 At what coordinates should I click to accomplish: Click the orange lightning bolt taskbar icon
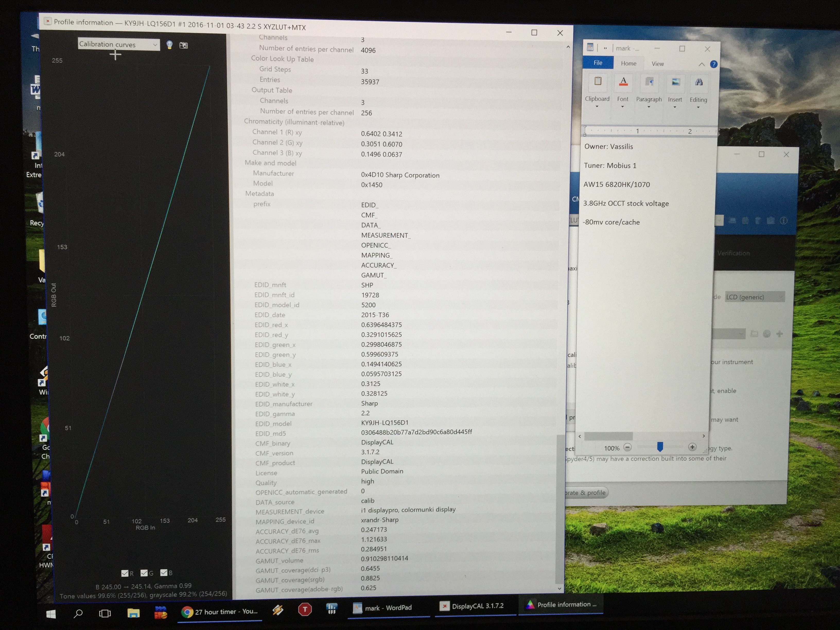[278, 610]
